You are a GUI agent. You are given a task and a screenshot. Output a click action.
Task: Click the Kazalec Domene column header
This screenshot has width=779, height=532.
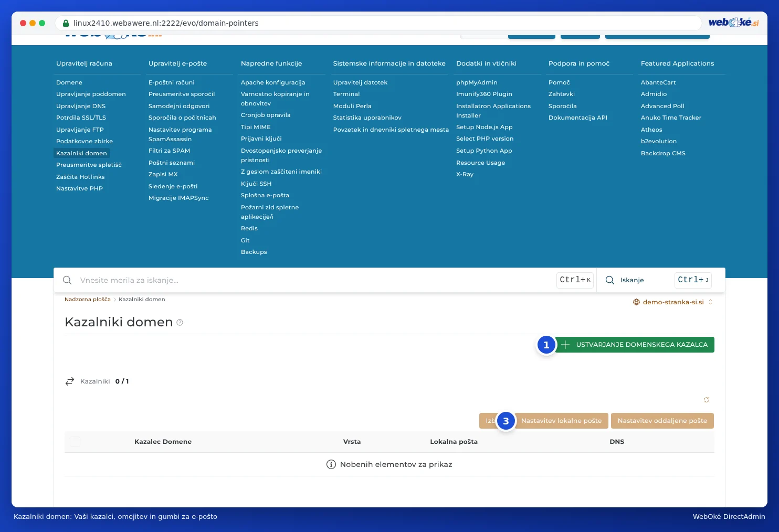pos(163,442)
